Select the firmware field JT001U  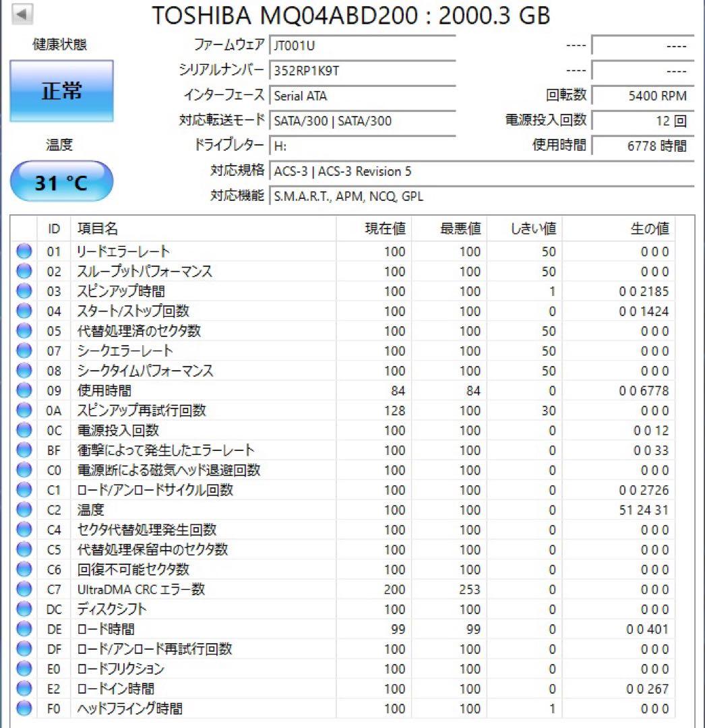363,46
